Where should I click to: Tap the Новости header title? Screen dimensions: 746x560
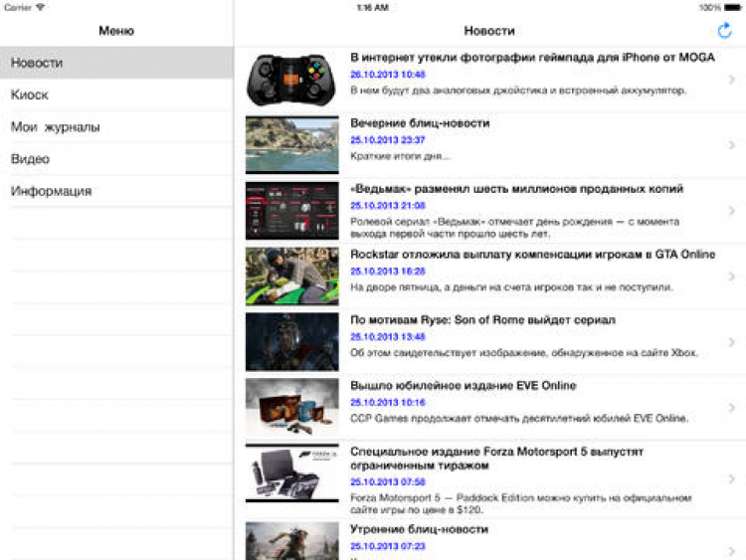pos(489,31)
